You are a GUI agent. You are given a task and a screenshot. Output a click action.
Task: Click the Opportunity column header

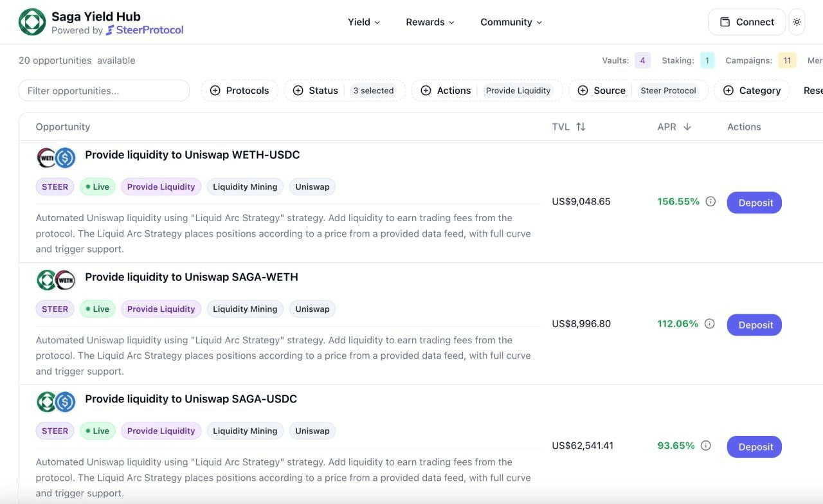pos(63,127)
